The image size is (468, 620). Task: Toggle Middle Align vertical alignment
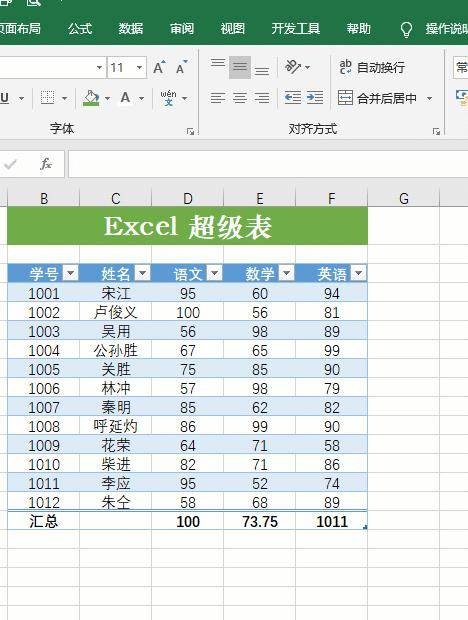[240, 67]
